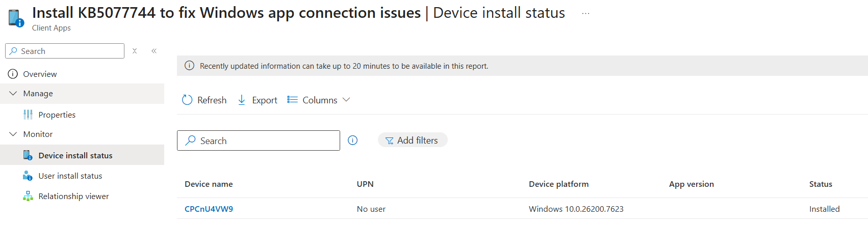Collapse the sidebar with the double chevron
The width and height of the screenshot is (868, 225).
pos(154,51)
